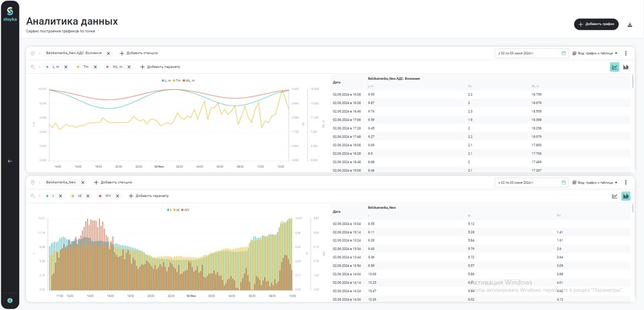
Task: Click the parameter tag icon of first chart
Action: click(x=33, y=67)
